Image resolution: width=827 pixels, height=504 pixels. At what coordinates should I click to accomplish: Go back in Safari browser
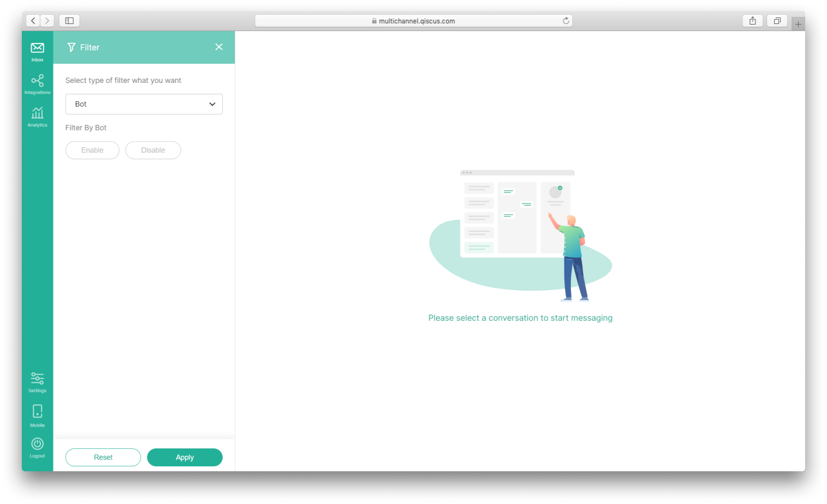click(x=33, y=21)
